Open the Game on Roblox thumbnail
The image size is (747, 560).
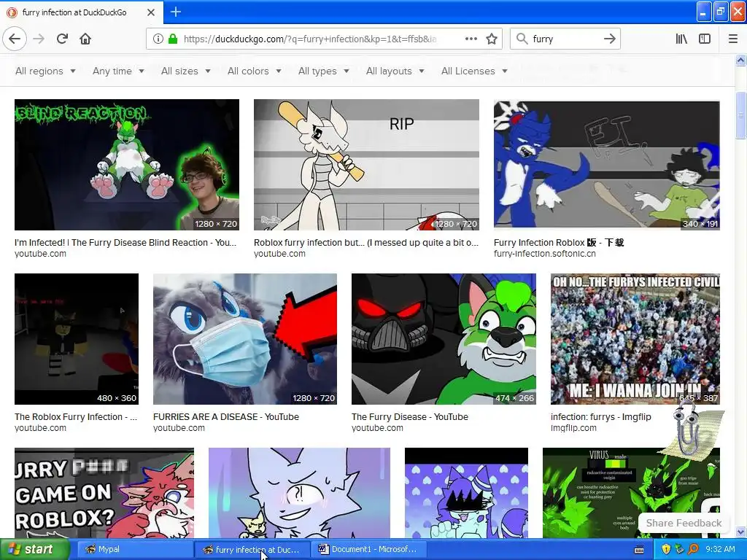pyautogui.click(x=104, y=493)
